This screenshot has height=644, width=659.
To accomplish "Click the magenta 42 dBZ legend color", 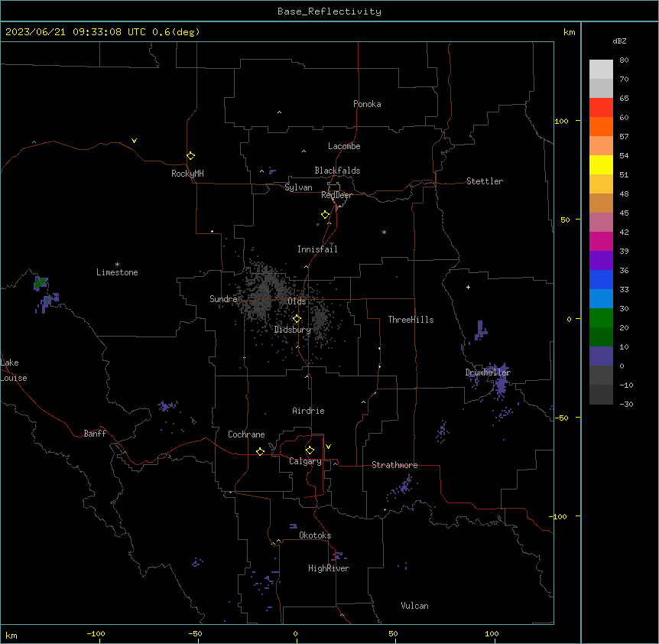I will click(601, 241).
